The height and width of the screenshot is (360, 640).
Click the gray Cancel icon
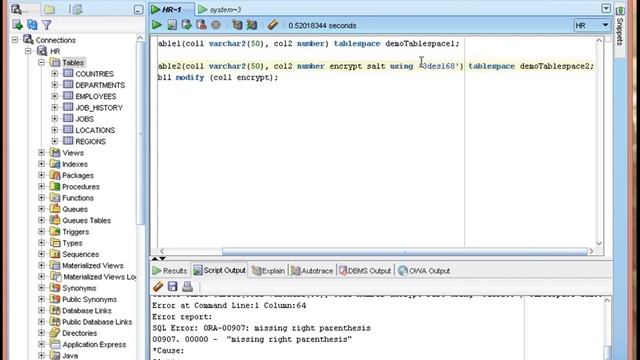[216, 25]
